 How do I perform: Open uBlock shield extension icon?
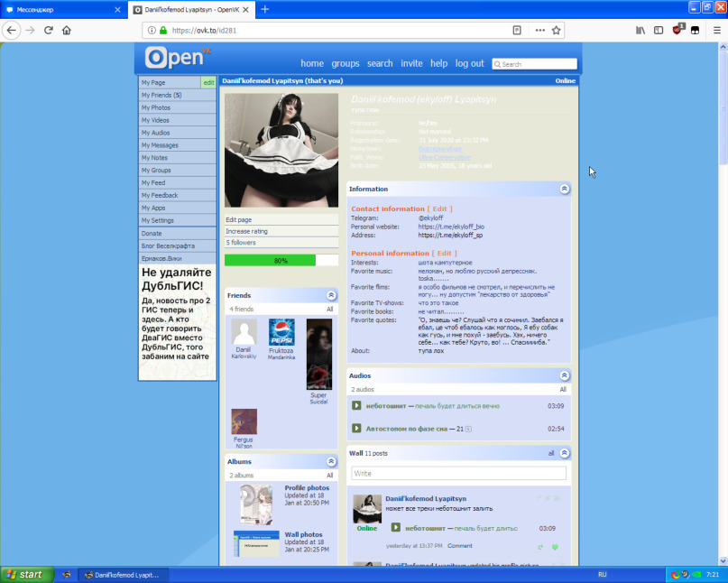(677, 30)
